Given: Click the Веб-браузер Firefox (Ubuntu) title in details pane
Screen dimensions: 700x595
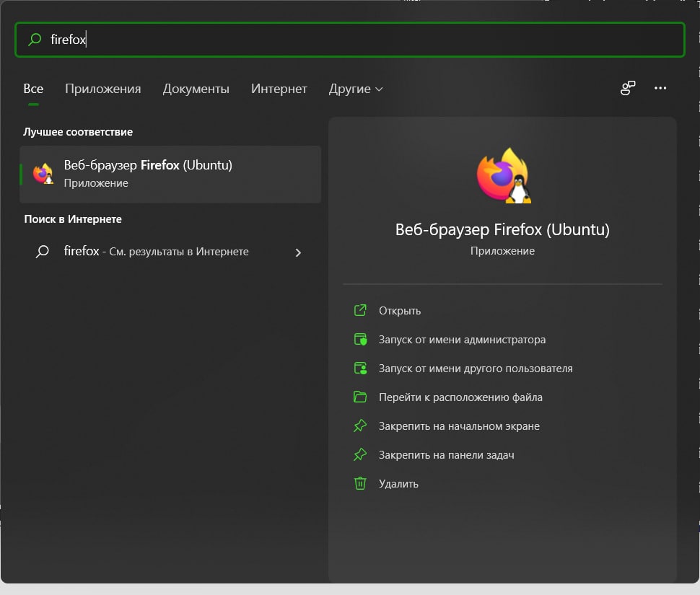Looking at the screenshot, I should pyautogui.click(x=502, y=229).
